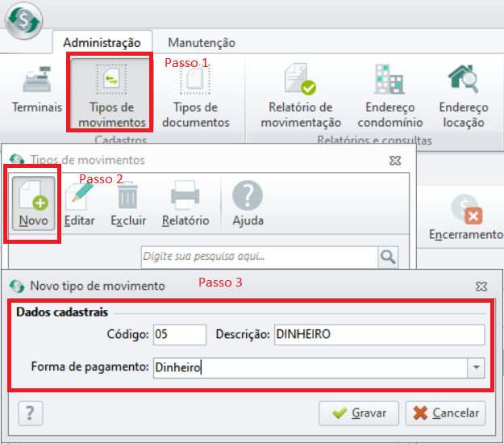Screen dimensions: 504x444
Task: Close the Tipos de movimentos window
Action: (x=395, y=160)
